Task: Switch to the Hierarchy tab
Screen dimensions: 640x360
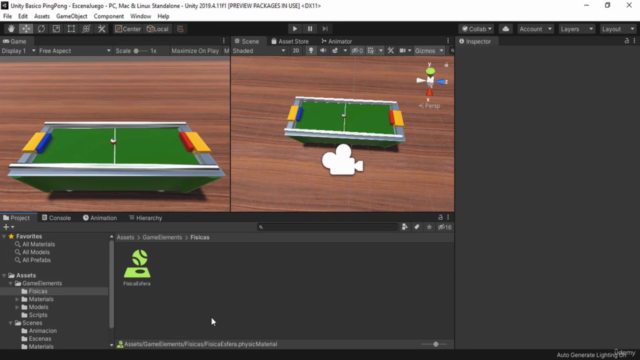Action: pos(145,218)
